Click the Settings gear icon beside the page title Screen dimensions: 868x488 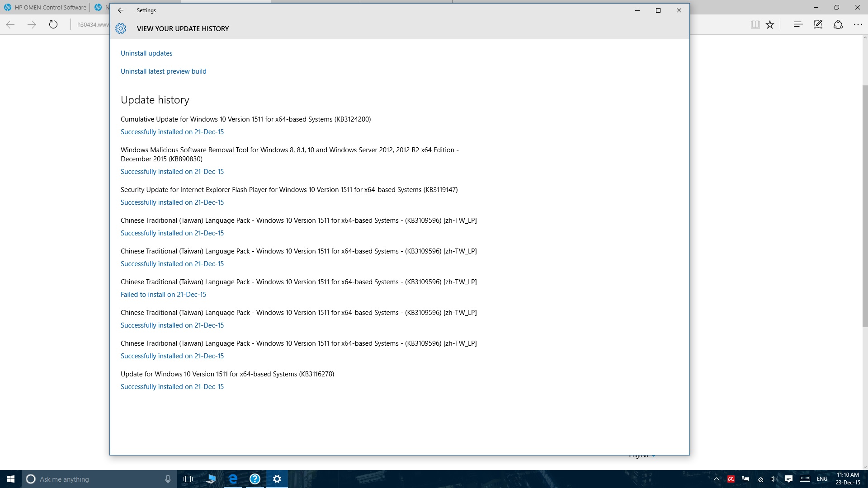point(121,28)
